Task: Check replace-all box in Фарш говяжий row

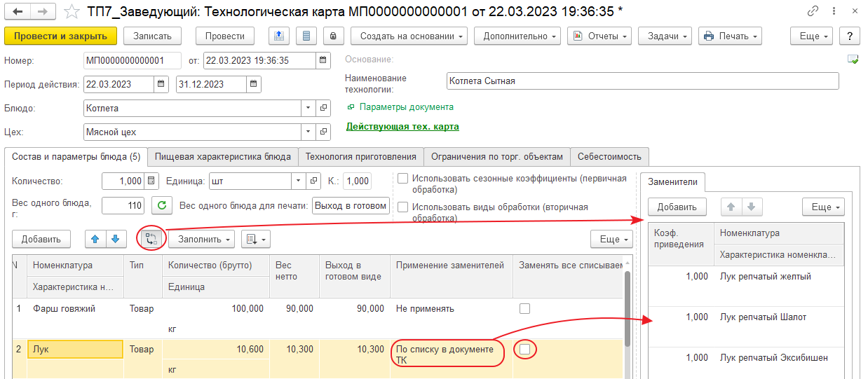Action: (524, 308)
